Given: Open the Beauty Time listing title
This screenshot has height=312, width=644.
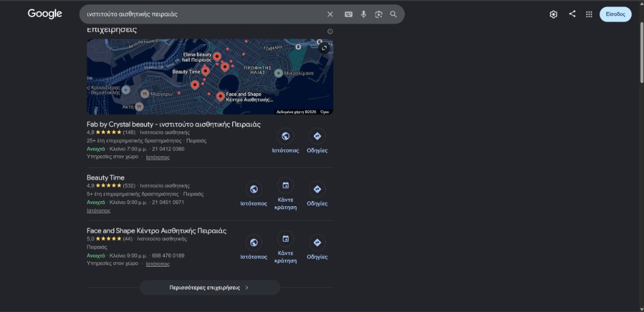Looking at the screenshot, I should (106, 178).
